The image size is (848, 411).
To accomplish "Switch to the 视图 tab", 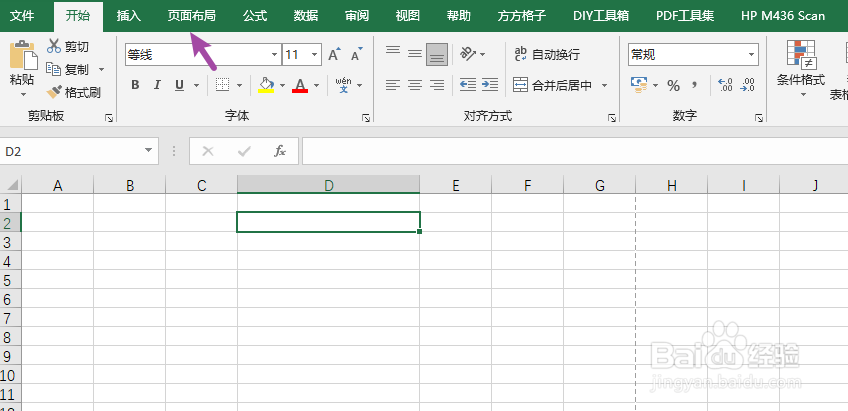I will tap(408, 15).
